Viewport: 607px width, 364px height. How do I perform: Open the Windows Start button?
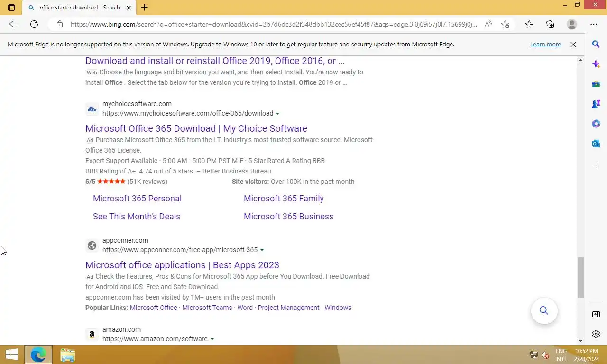(x=11, y=355)
